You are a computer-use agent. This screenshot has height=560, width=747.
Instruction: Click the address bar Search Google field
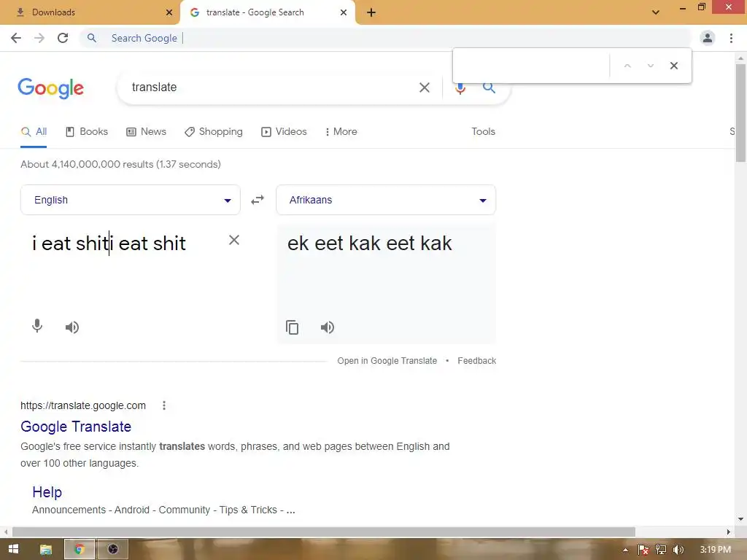(x=386, y=38)
